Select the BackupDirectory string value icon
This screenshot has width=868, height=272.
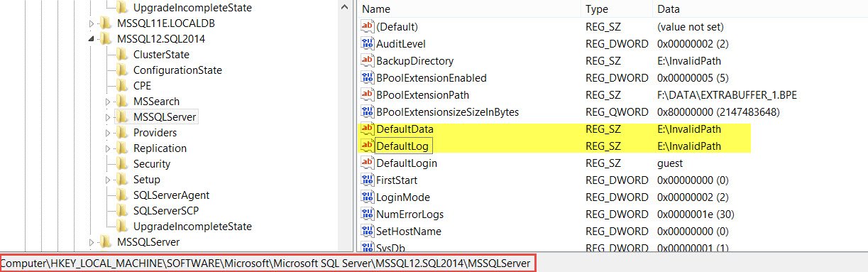[367, 61]
